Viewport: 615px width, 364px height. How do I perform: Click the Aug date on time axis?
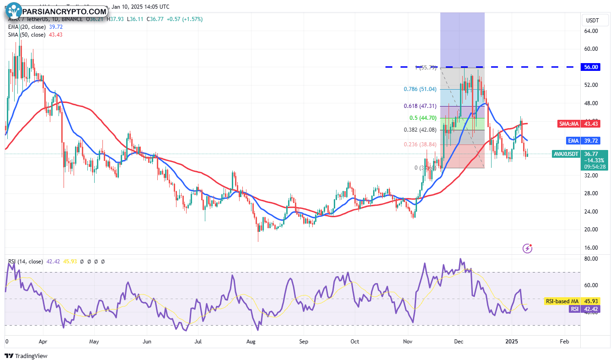[x=251, y=342]
